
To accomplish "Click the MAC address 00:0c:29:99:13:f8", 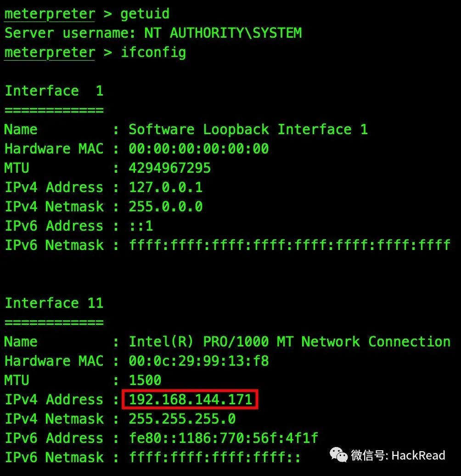I will 199,361.
